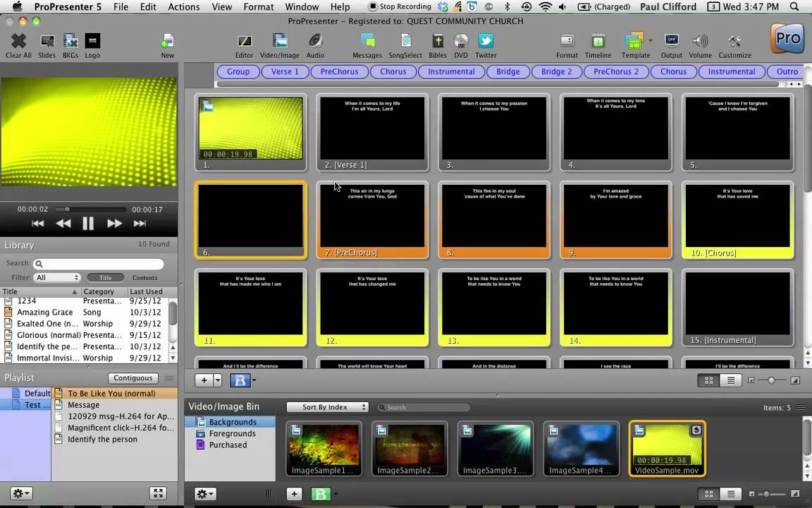Click the Library search field

[99, 263]
